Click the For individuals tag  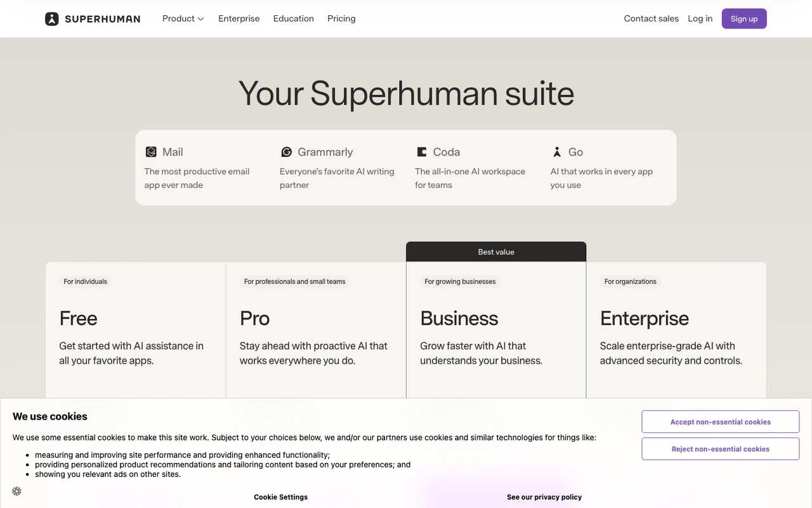coord(85,281)
